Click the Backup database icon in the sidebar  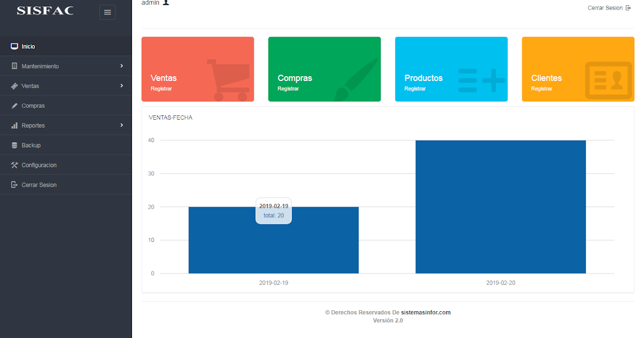pyautogui.click(x=13, y=145)
